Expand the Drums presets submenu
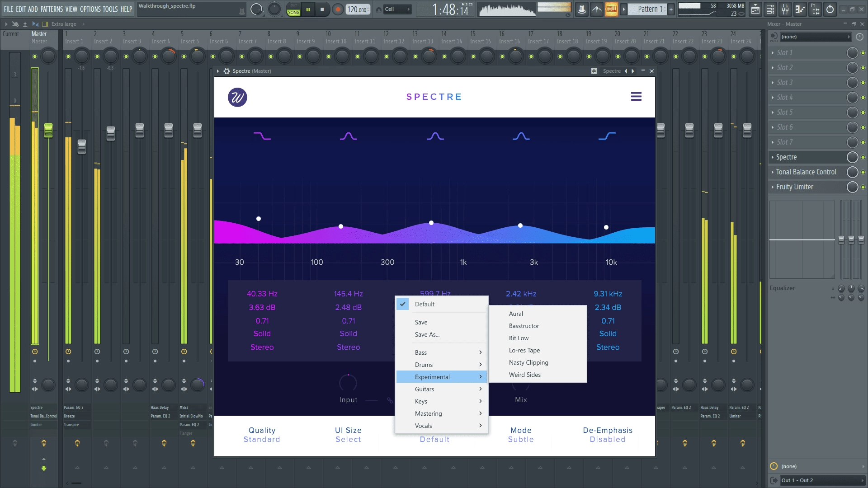The width and height of the screenshot is (868, 488). (x=441, y=365)
